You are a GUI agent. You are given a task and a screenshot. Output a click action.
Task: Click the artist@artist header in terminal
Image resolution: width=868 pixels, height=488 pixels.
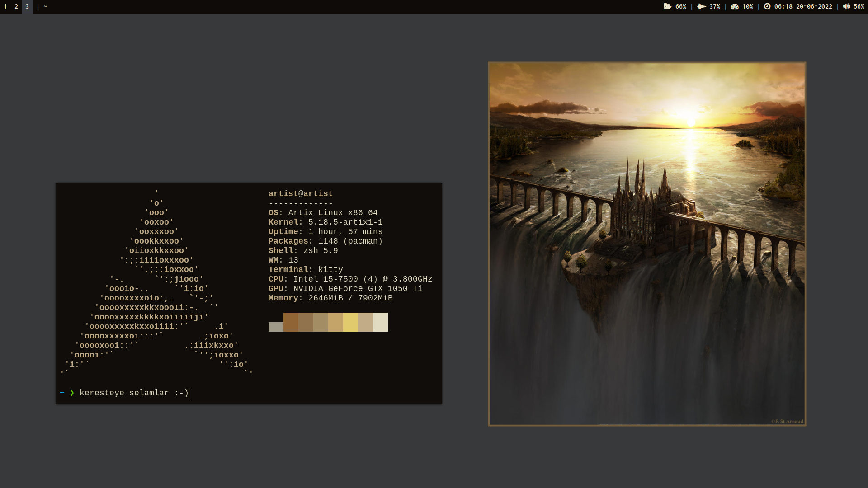click(301, 193)
